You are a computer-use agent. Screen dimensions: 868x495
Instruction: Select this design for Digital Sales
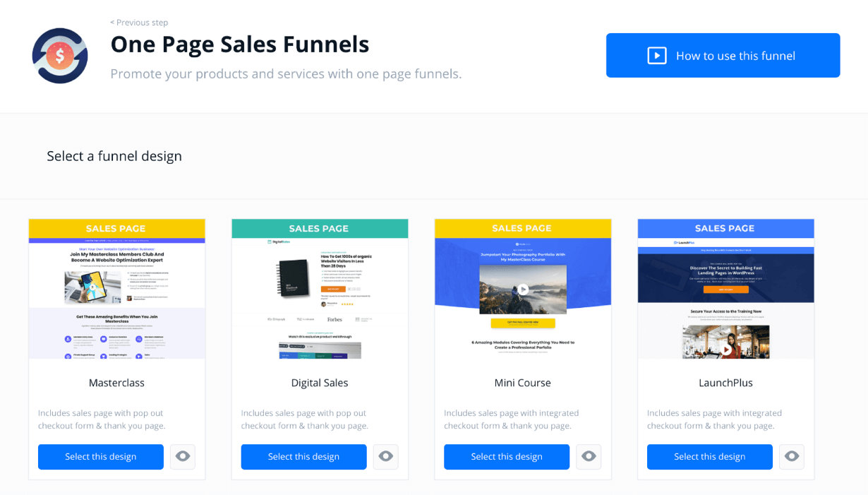(303, 457)
